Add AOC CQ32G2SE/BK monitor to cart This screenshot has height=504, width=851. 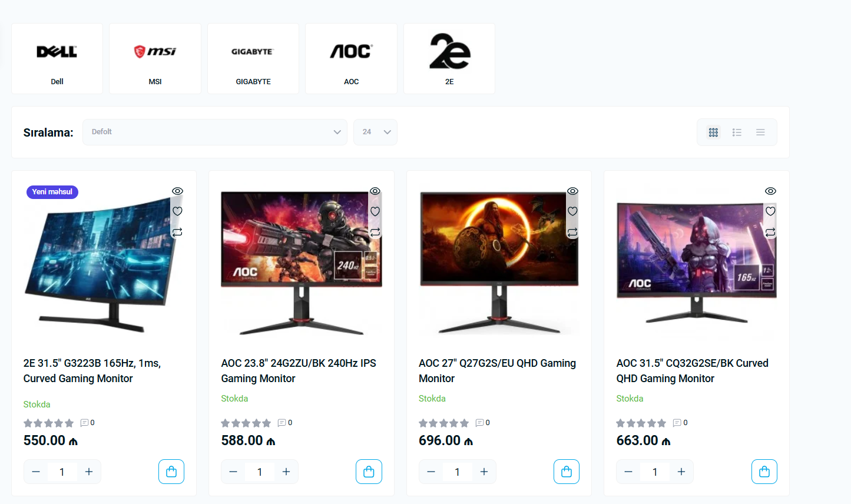764,472
